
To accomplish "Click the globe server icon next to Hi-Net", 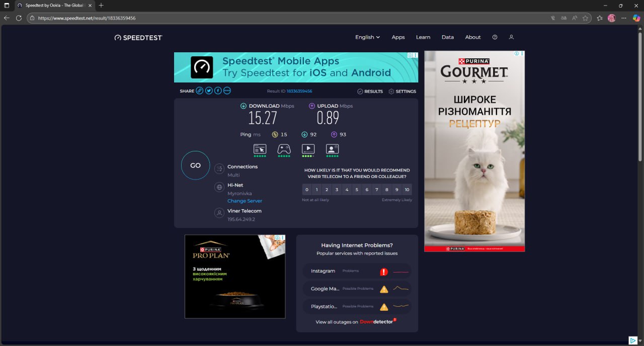I will [219, 187].
